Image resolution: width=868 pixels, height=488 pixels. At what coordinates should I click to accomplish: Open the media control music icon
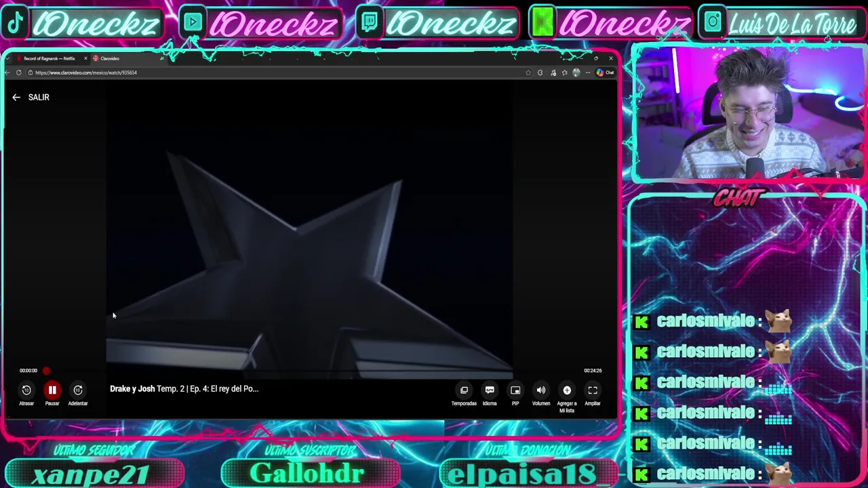point(553,73)
